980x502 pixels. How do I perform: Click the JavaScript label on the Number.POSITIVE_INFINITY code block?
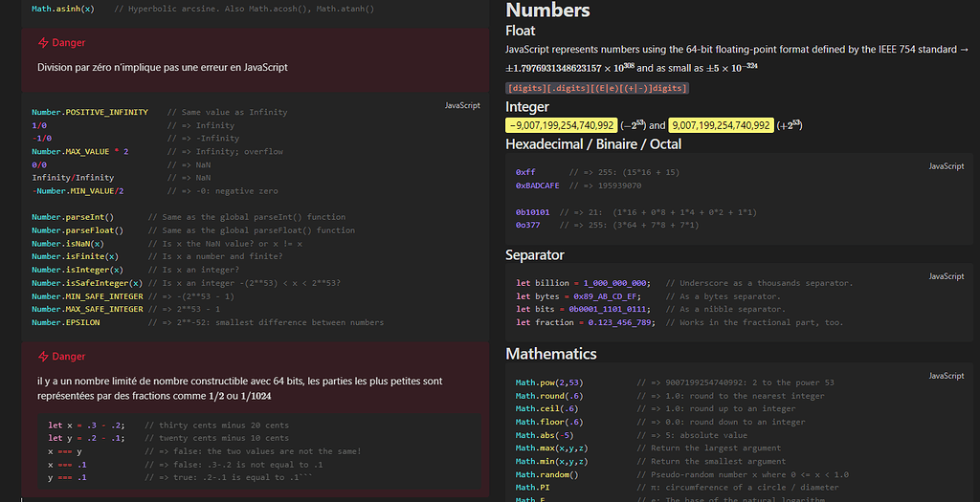tap(462, 105)
